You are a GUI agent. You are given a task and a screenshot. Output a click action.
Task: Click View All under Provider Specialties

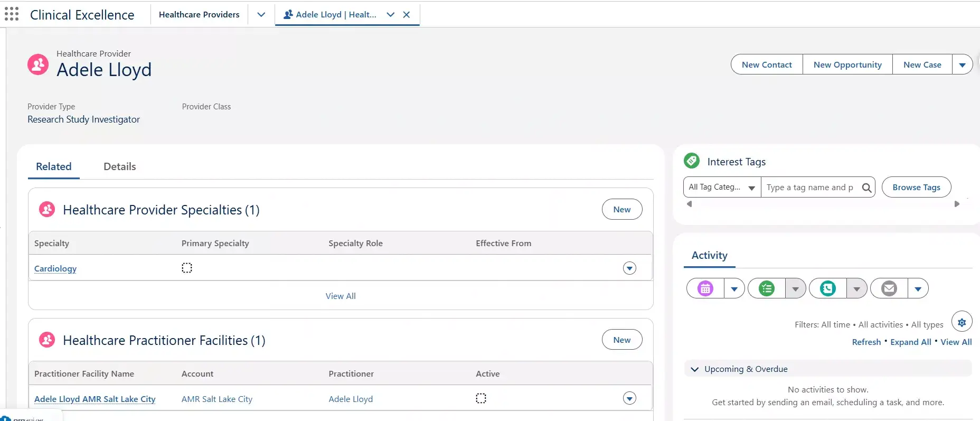(341, 296)
